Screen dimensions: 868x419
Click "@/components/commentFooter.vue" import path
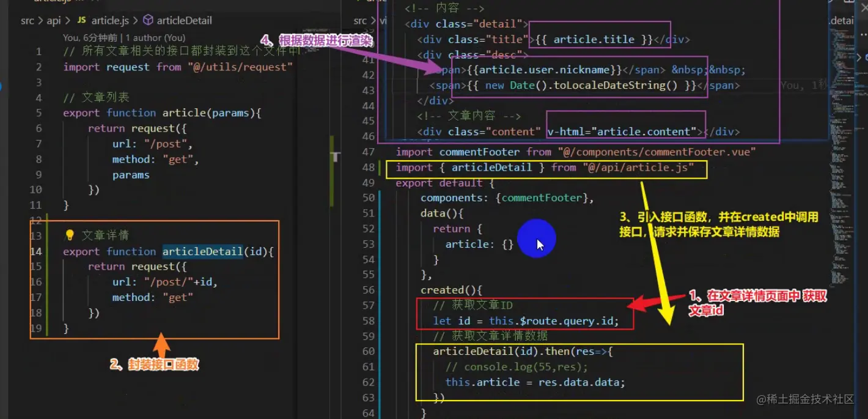(x=656, y=152)
